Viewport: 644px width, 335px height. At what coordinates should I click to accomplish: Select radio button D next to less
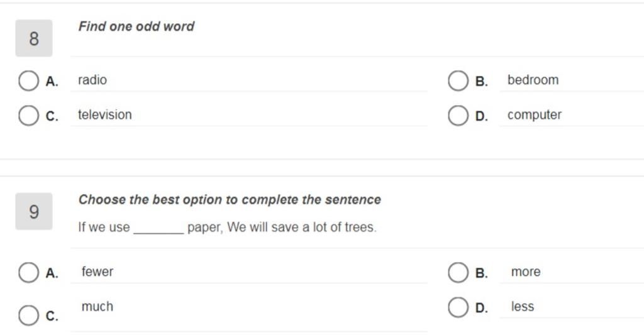(x=458, y=307)
